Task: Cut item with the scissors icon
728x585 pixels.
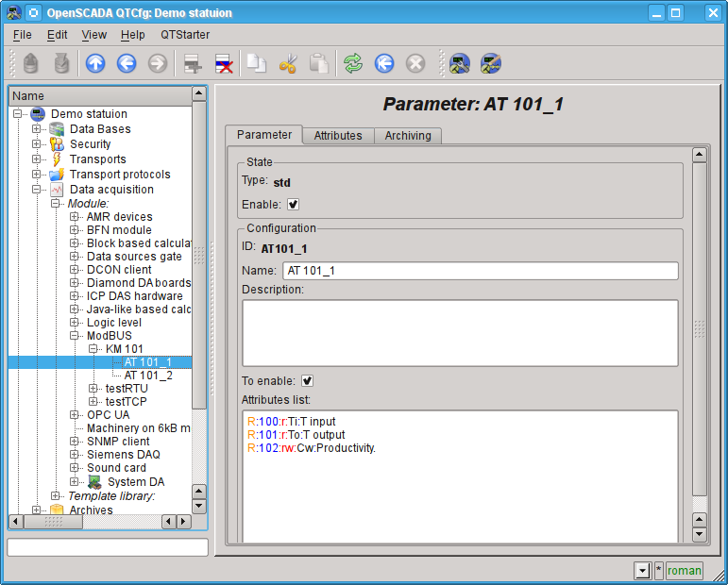Action: [x=288, y=63]
